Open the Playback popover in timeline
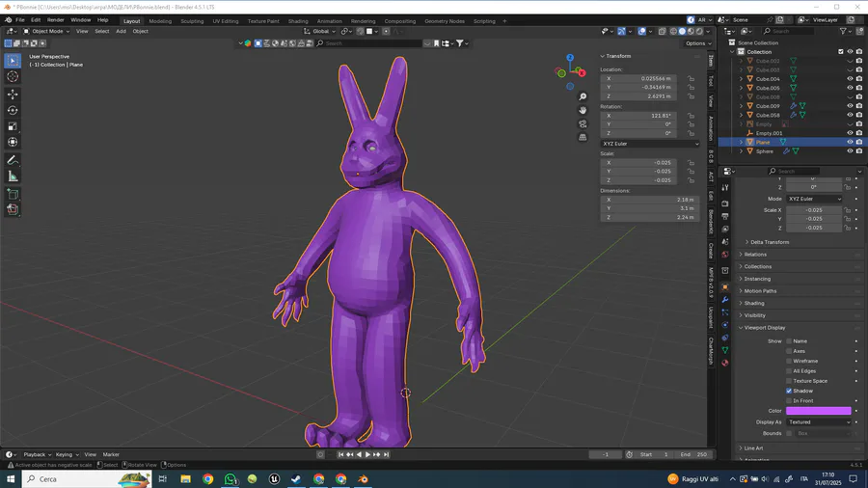This screenshot has height=488, width=868. [x=37, y=455]
